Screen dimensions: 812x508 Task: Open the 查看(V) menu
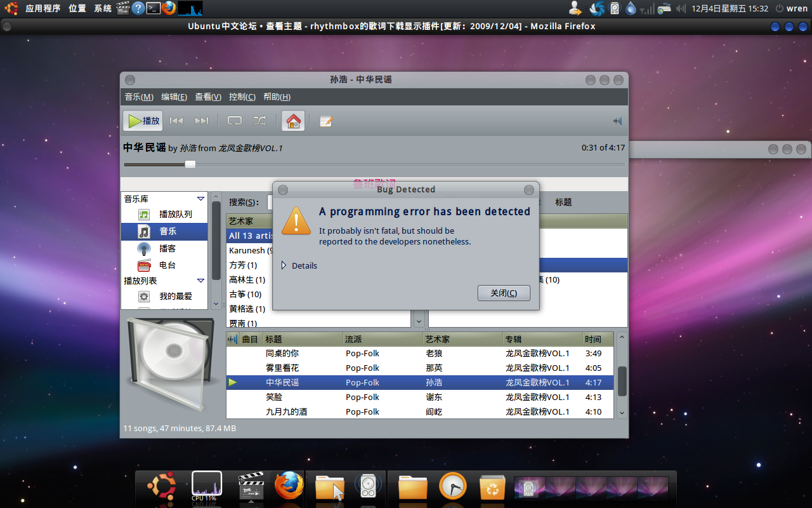click(208, 97)
